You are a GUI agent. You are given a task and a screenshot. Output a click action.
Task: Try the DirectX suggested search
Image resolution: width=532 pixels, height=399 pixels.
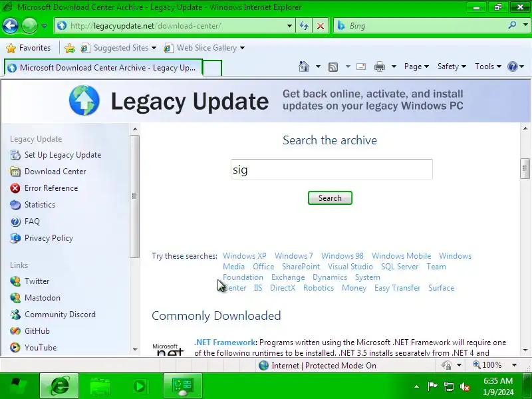tap(283, 288)
